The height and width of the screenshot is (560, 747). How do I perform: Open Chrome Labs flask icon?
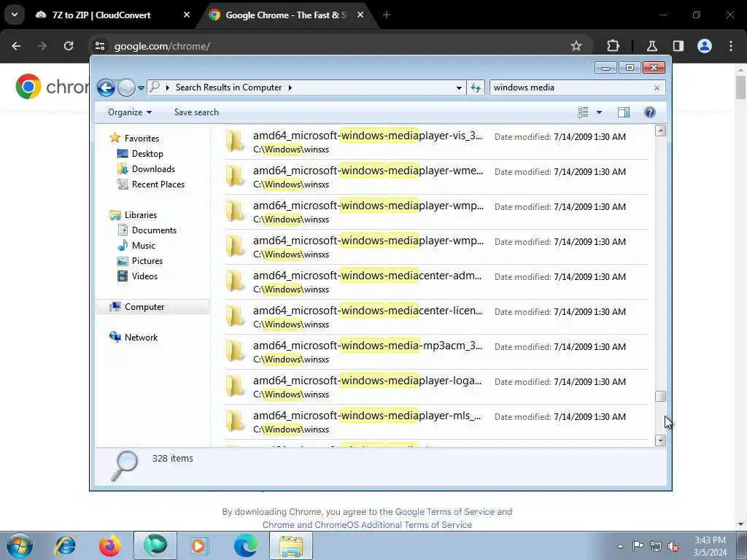[x=651, y=46]
